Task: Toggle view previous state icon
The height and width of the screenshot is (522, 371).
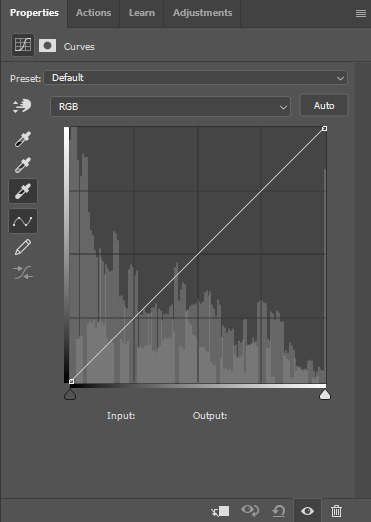Action: [x=250, y=510]
